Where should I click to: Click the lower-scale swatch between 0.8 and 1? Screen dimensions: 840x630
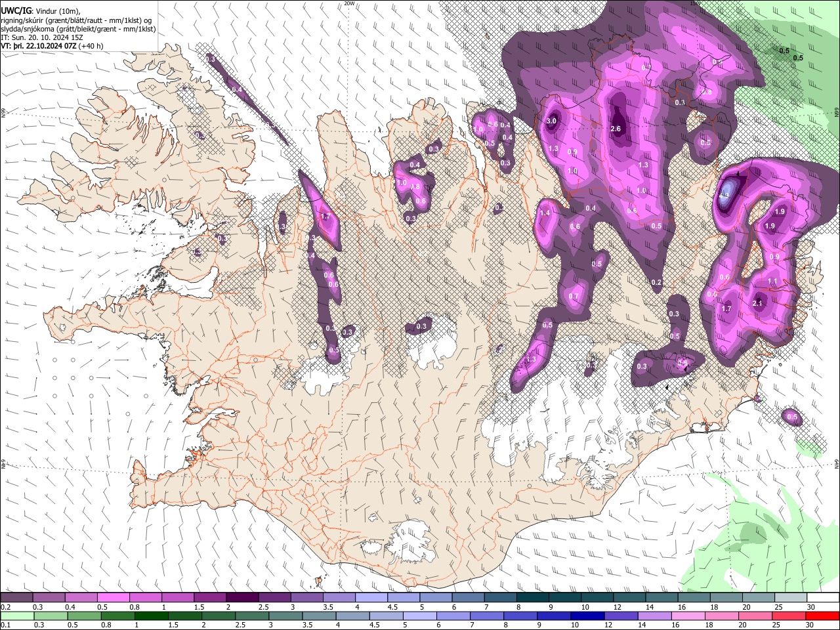(x=117, y=616)
